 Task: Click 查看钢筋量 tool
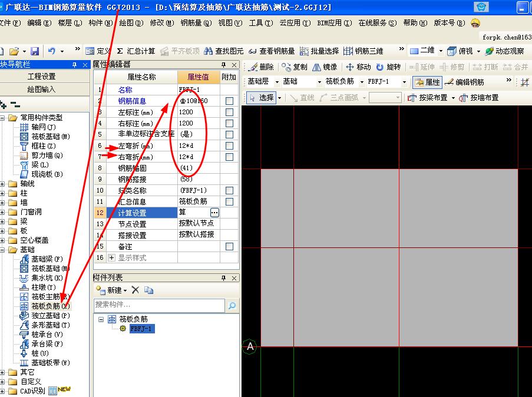[272, 51]
